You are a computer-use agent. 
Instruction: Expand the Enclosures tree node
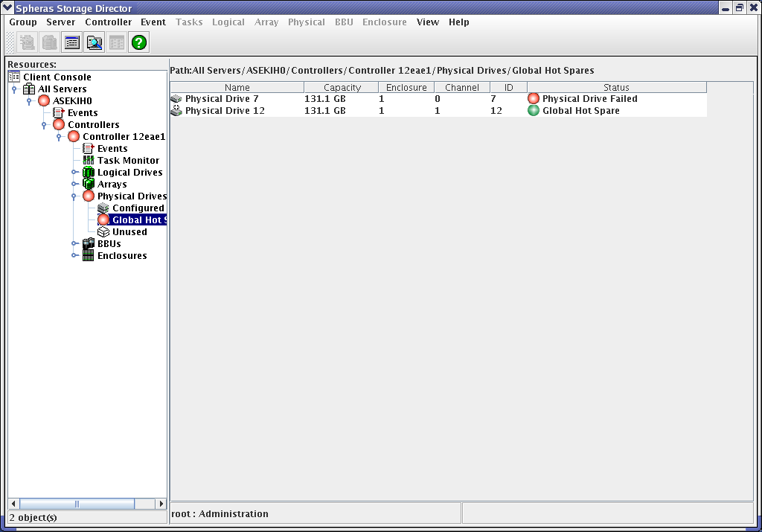click(74, 256)
